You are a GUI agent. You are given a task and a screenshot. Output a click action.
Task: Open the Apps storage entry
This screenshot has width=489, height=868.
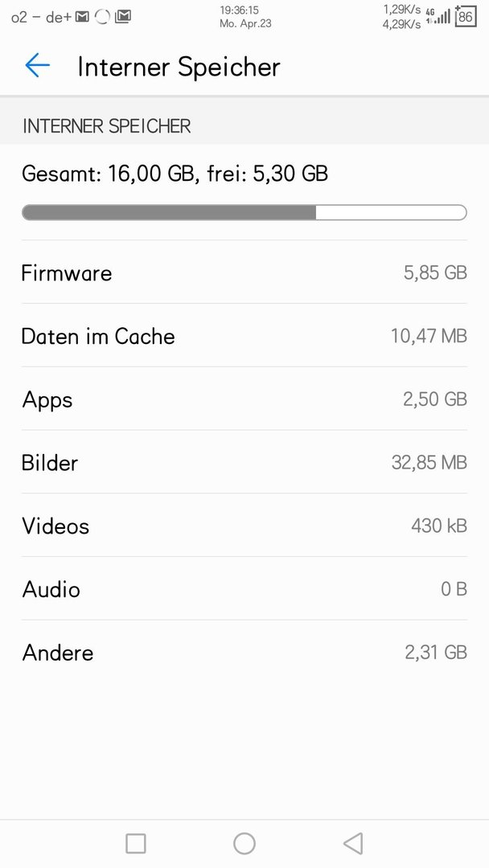244,399
